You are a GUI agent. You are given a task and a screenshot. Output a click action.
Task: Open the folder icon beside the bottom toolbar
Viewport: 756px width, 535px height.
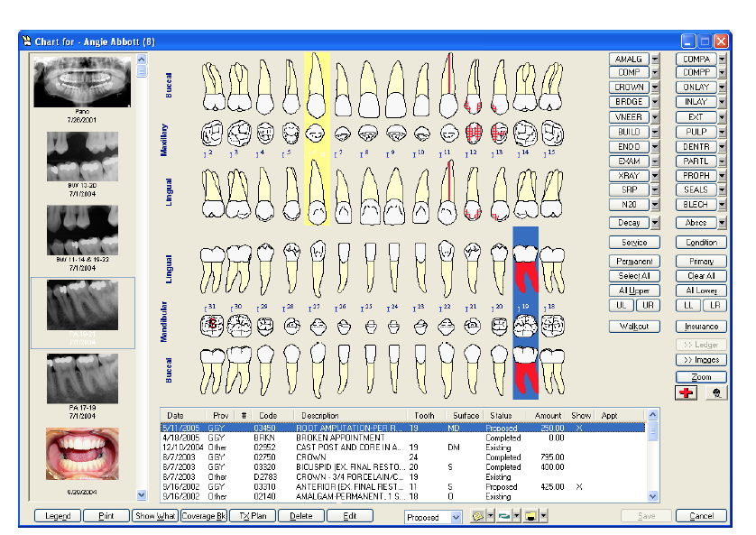coord(529,515)
